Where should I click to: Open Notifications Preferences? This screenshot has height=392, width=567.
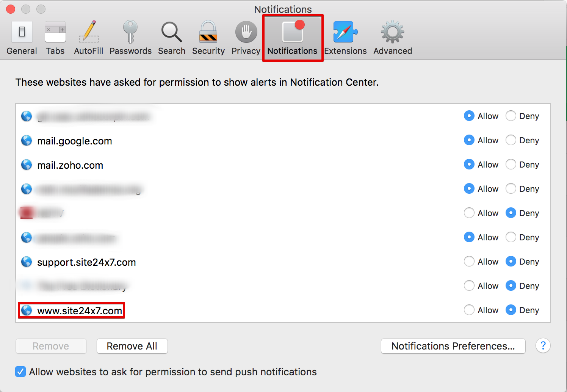(453, 346)
